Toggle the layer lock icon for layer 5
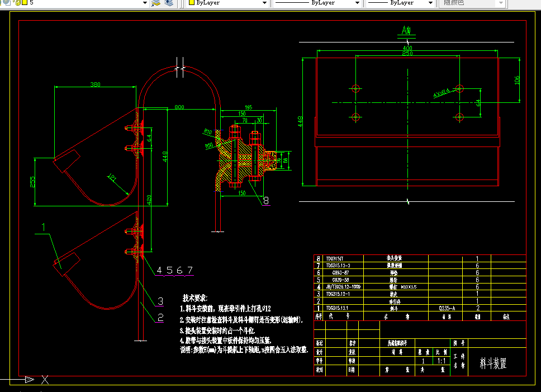Image resolution: width=541 pixels, height=392 pixels. click(x=18, y=3)
